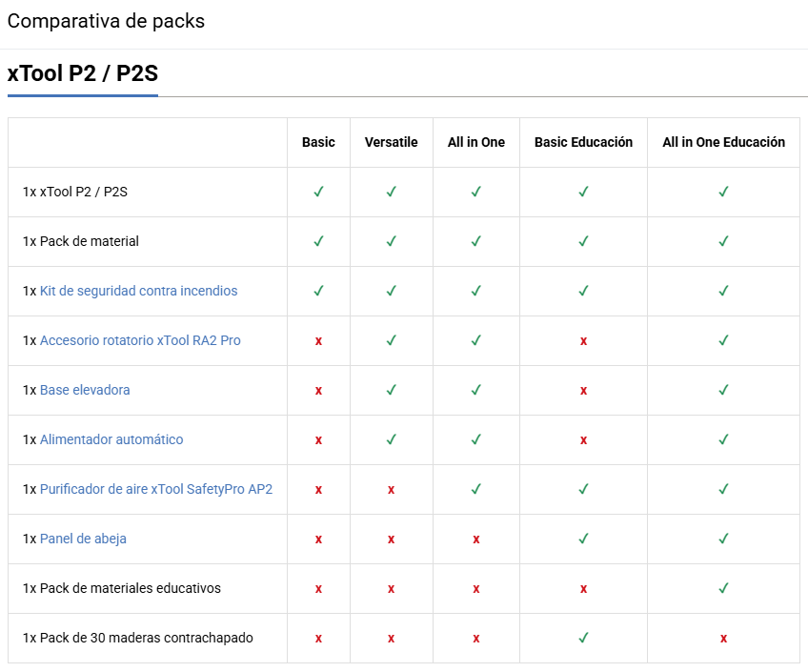Viewport: 808px width, 672px height.
Task: Click Versatile's red x for Purificador de aire
Action: [391, 490]
